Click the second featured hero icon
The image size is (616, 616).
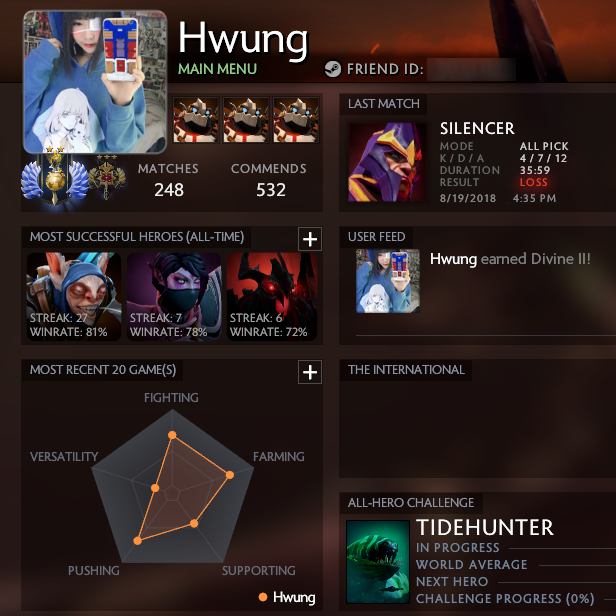pos(246,120)
